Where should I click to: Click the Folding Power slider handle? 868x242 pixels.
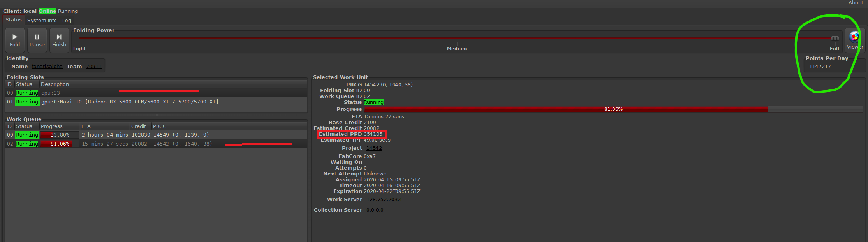835,38
